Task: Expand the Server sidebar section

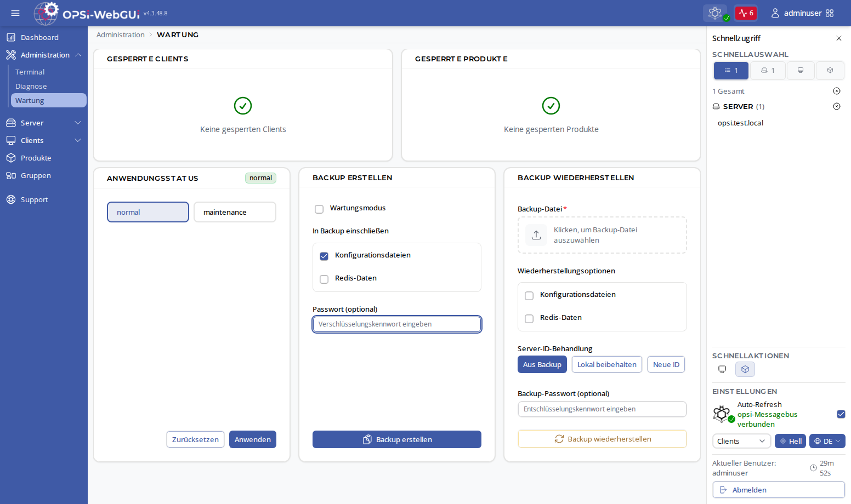Action: tap(44, 123)
